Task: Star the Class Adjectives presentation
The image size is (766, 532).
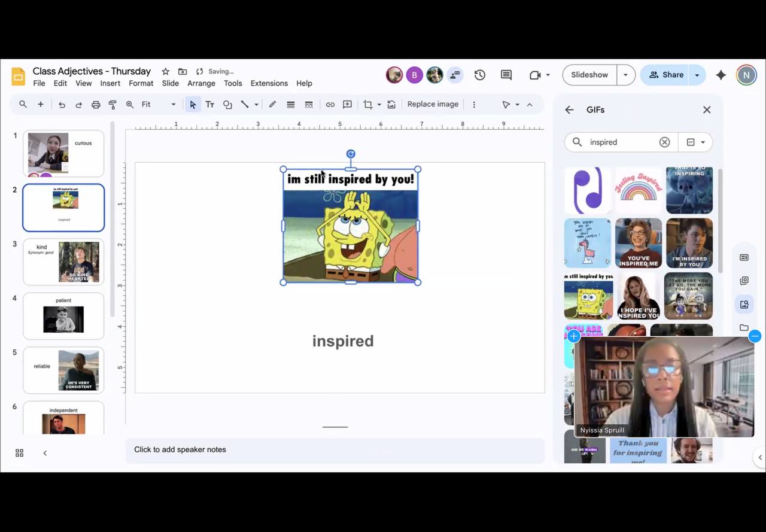Action: pyautogui.click(x=166, y=71)
